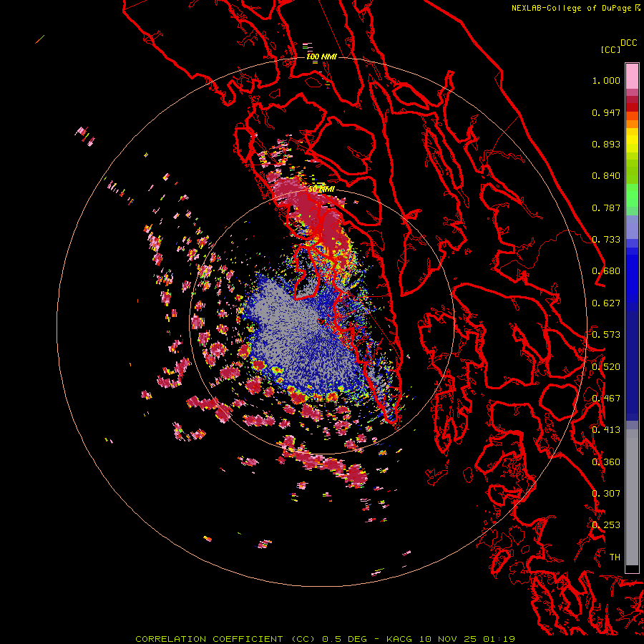Select the orange swatch on the color bar

(632, 124)
